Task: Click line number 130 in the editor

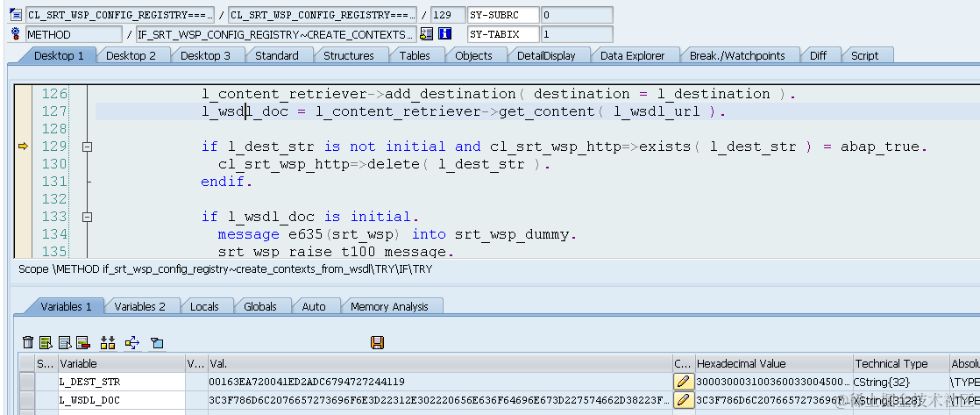Action: (x=54, y=164)
